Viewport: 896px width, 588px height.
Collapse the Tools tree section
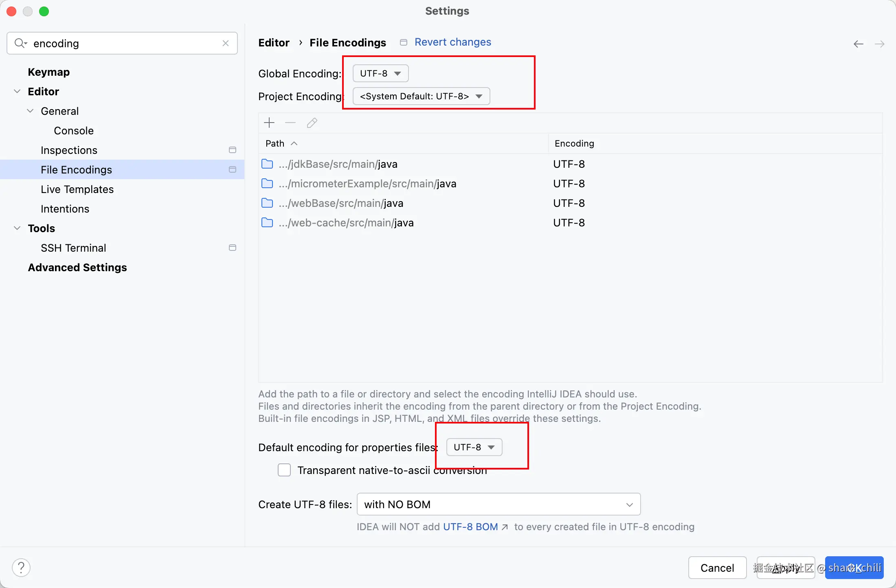(x=17, y=228)
